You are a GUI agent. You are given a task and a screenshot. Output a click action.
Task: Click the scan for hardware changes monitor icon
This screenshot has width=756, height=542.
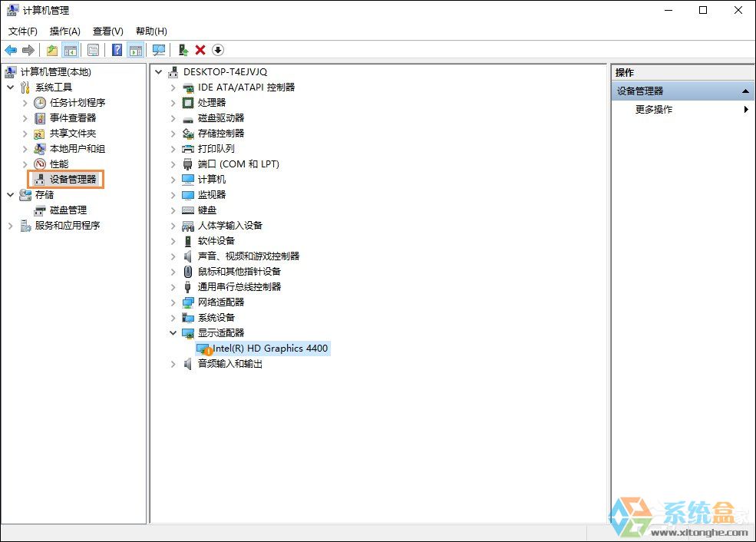point(159,50)
